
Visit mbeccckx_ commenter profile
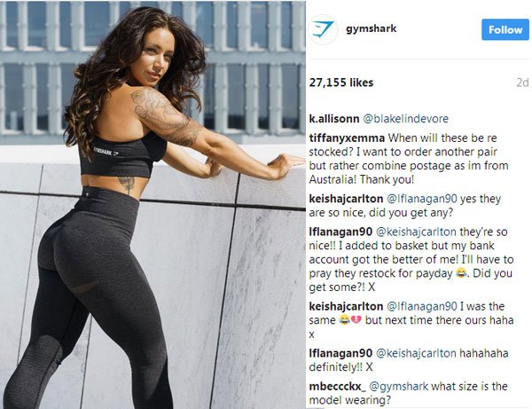click(338, 386)
